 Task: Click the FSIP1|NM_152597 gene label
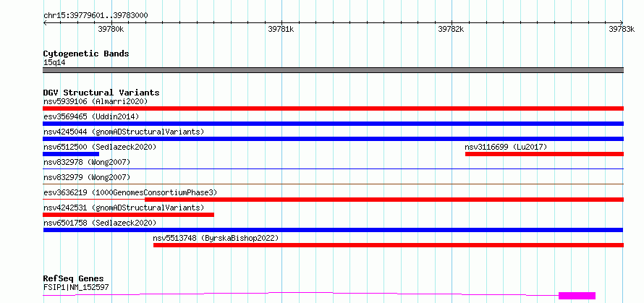point(76,287)
